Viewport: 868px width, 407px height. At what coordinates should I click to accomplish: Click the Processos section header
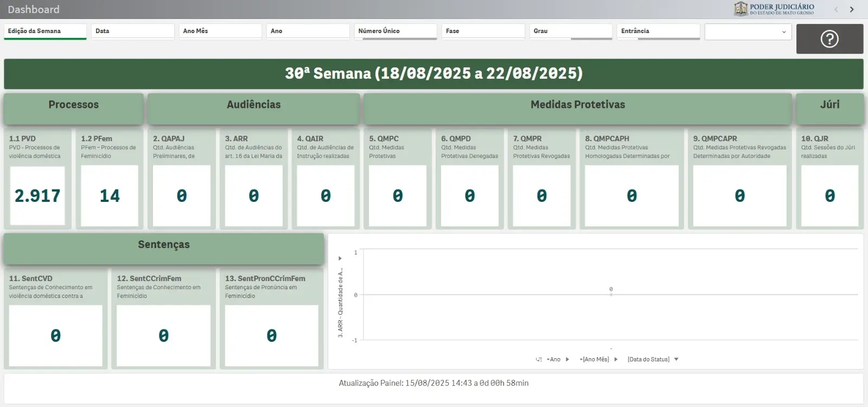[x=74, y=105]
